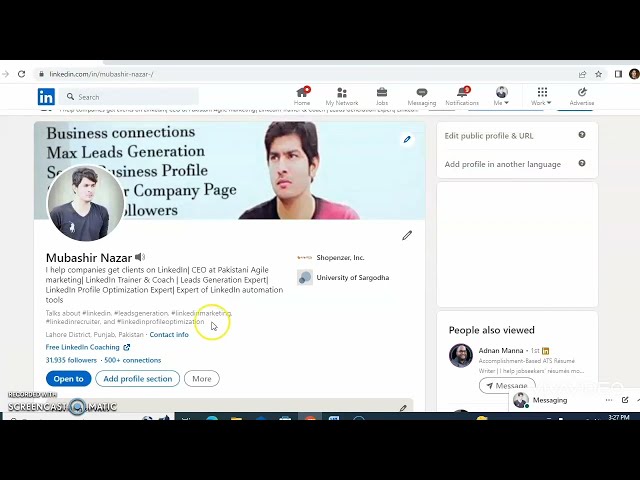
Task: Open the LinkedIn home logo
Action: (46, 97)
